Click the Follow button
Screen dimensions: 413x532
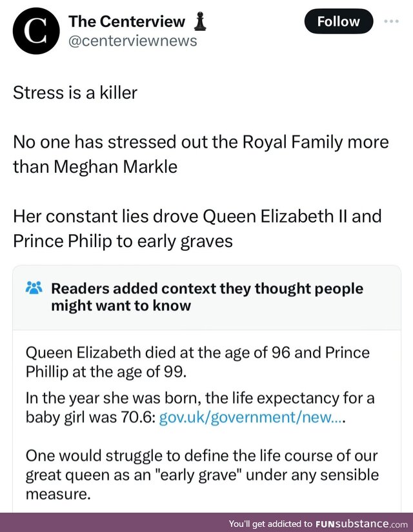339,21
